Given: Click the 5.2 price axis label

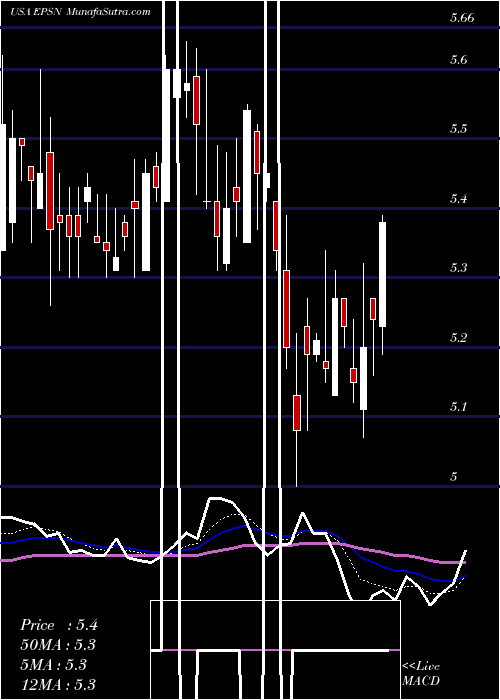Looking at the screenshot, I should click(458, 338).
